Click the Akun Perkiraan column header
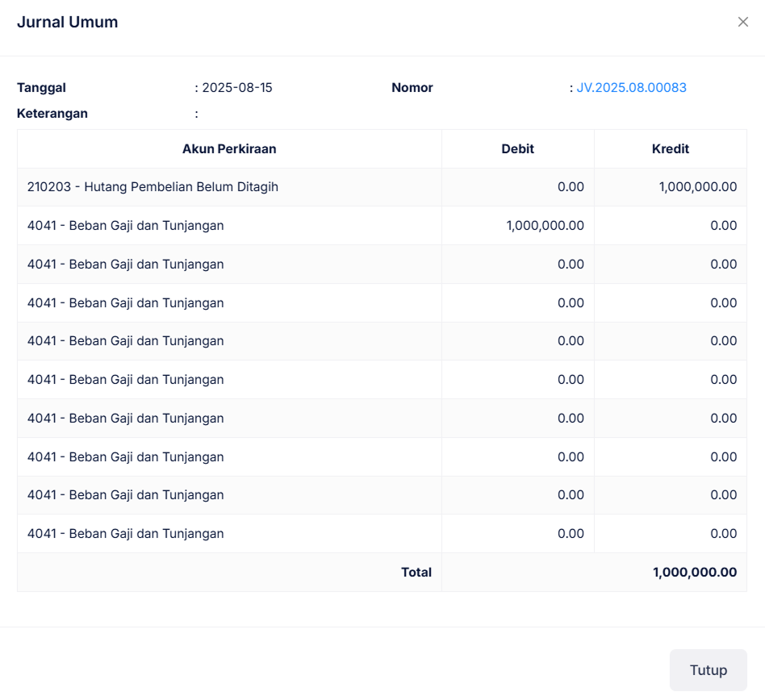 [x=229, y=149]
